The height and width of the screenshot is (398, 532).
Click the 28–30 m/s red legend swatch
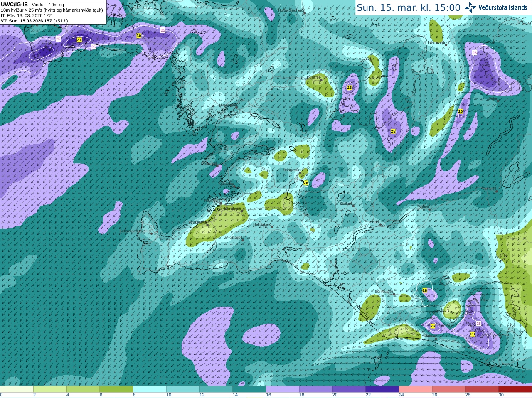coord(482,389)
